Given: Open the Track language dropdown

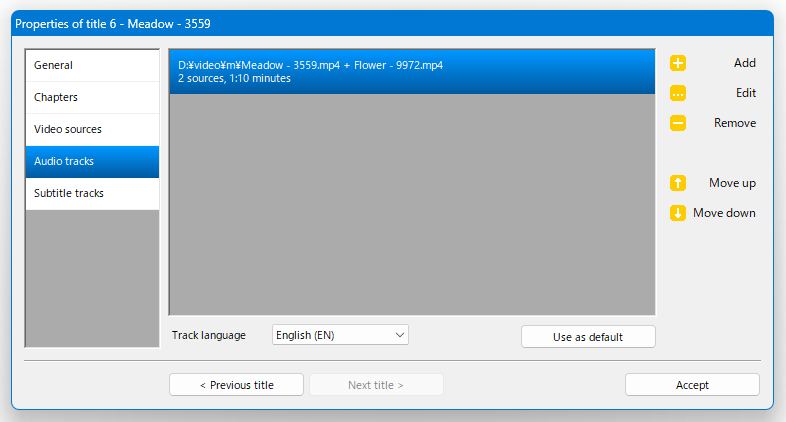Looking at the screenshot, I should (340, 335).
